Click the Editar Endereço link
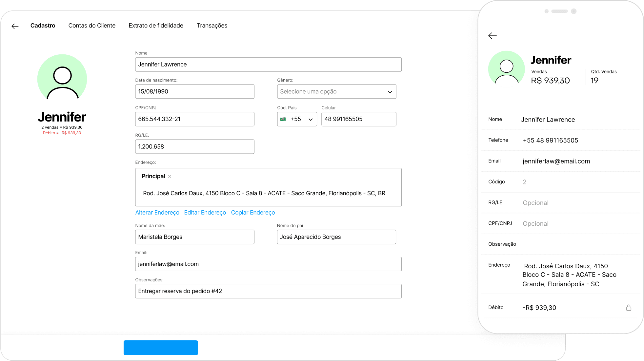 (x=205, y=213)
